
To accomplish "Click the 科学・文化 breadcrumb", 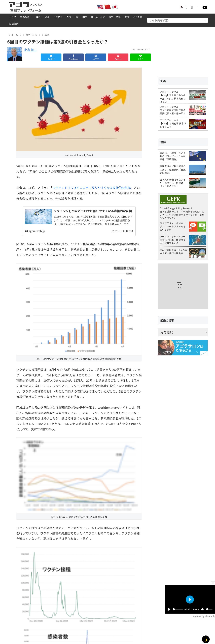I will [x=31, y=35].
